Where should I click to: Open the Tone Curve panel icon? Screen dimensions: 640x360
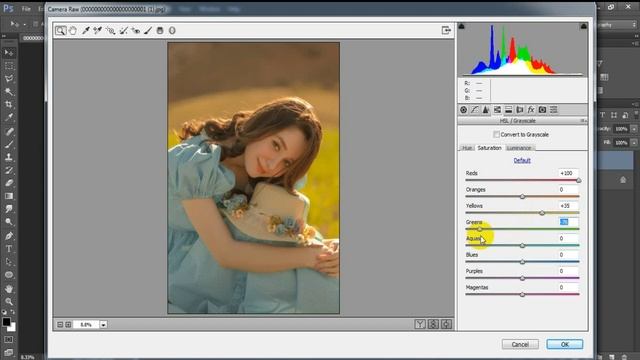click(x=475, y=110)
